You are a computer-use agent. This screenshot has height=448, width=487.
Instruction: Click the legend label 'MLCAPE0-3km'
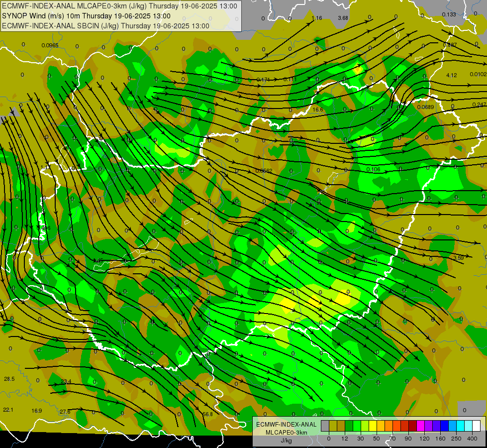tap(287, 433)
